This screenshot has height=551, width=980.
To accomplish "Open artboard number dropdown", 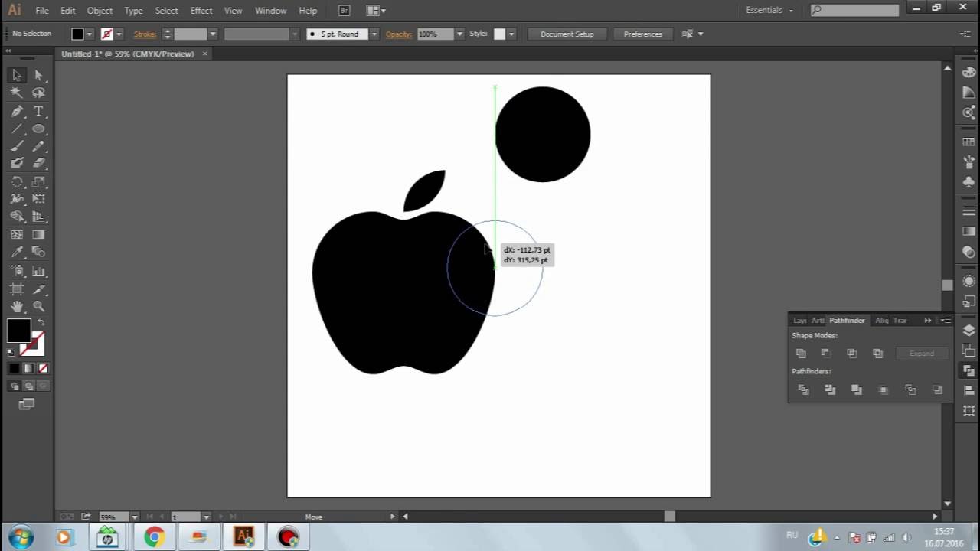I will click(x=206, y=517).
